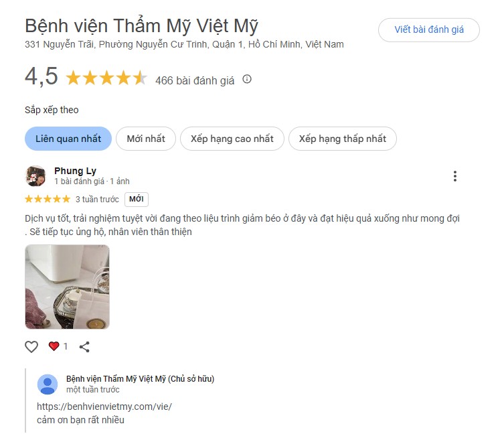This screenshot has height=442, width=504.
Task: Click Phung Ly's profile avatar
Action: pyautogui.click(x=35, y=176)
